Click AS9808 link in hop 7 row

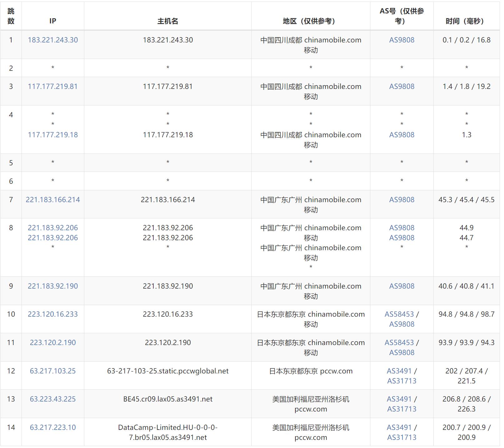pyautogui.click(x=402, y=200)
